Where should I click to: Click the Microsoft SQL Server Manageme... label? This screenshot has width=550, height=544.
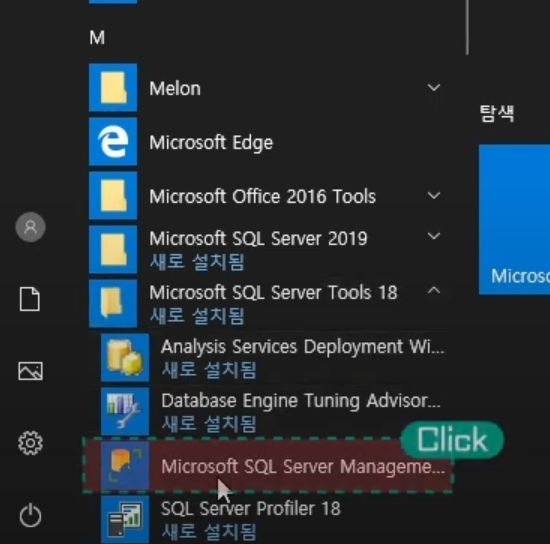pyautogui.click(x=303, y=466)
